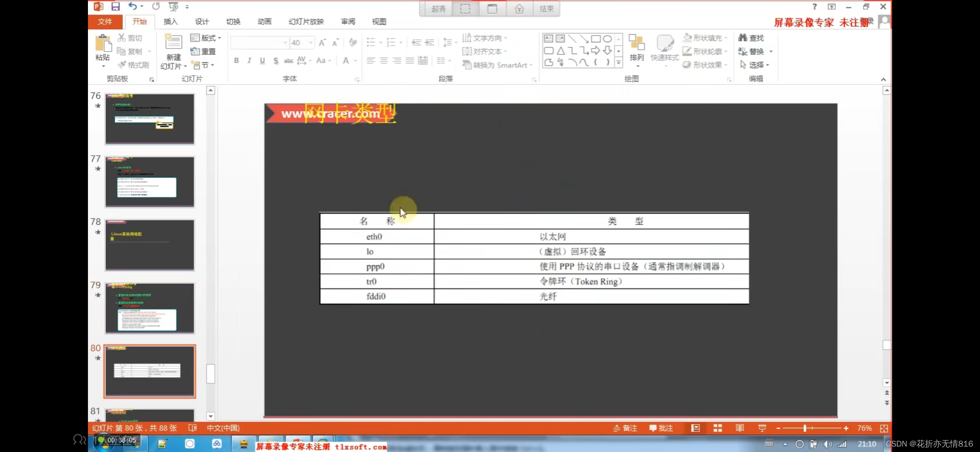Click the Paste (粘贴) clipboard icon
Screen dimensions: 980x452
pos(103,44)
